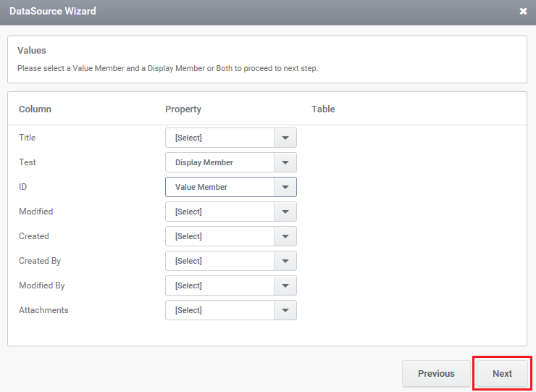The height and width of the screenshot is (392, 536).
Task: Open the Attachments dropdown arrow
Action: pyautogui.click(x=285, y=310)
